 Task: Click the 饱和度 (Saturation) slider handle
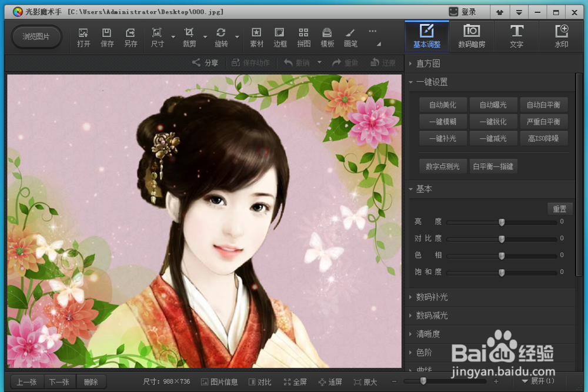(502, 273)
